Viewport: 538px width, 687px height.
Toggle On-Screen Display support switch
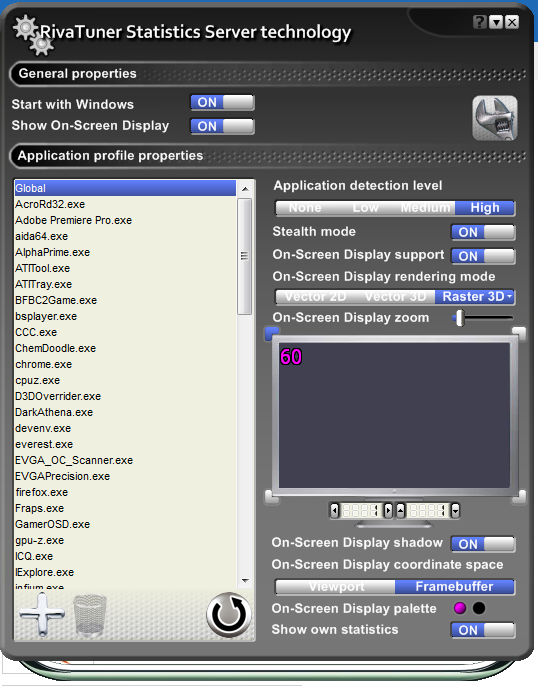(483, 256)
